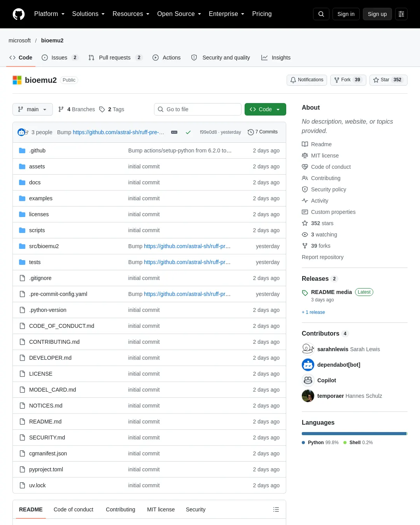Open the appearance settings sliders icon
Image resolution: width=420 pixels, height=525 pixels.
(x=401, y=14)
